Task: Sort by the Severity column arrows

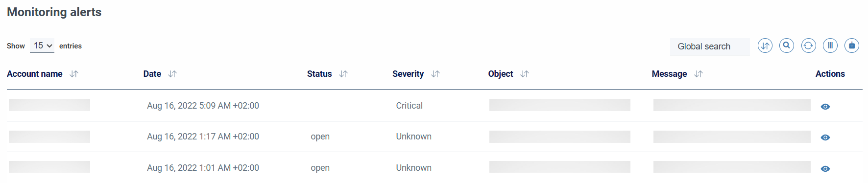Action: (435, 74)
